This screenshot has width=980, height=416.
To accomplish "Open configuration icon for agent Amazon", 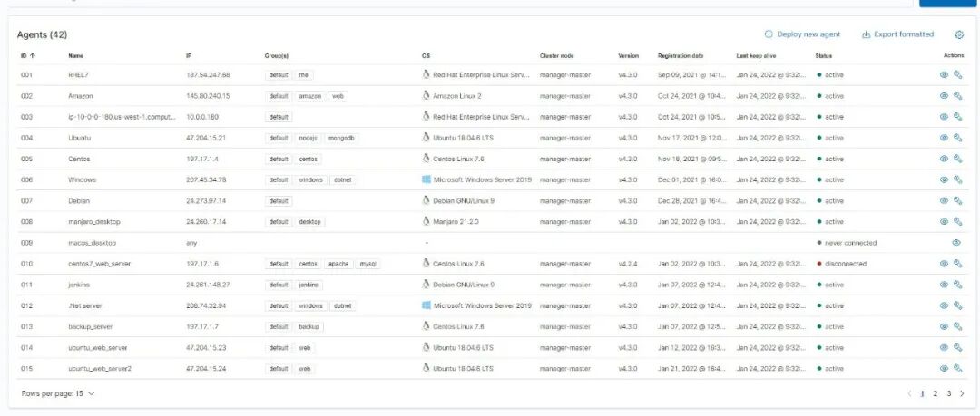I will [957, 96].
